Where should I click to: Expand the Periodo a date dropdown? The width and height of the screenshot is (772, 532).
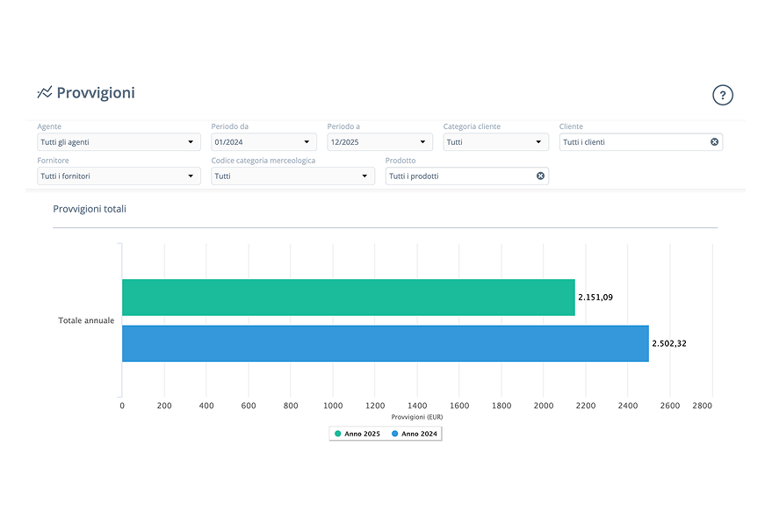click(379, 142)
